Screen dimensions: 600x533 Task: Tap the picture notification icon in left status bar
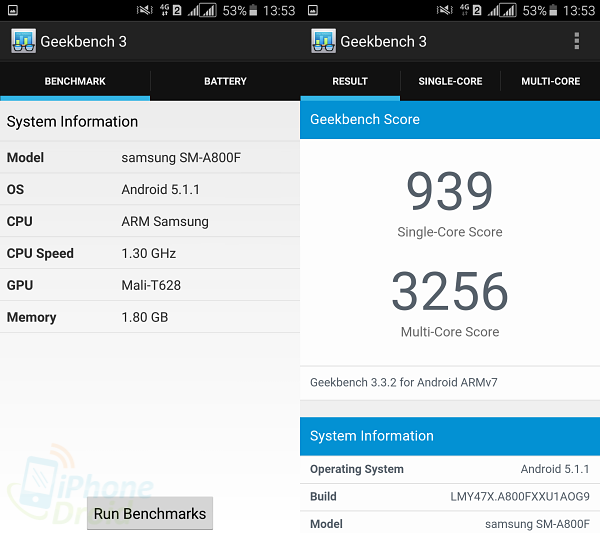(13, 10)
